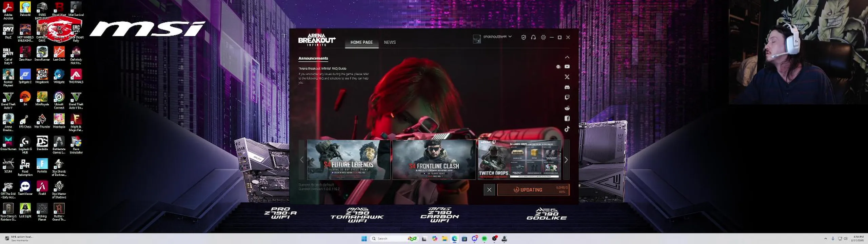Open launcher settings gear
The width and height of the screenshot is (868, 244).
tap(543, 37)
